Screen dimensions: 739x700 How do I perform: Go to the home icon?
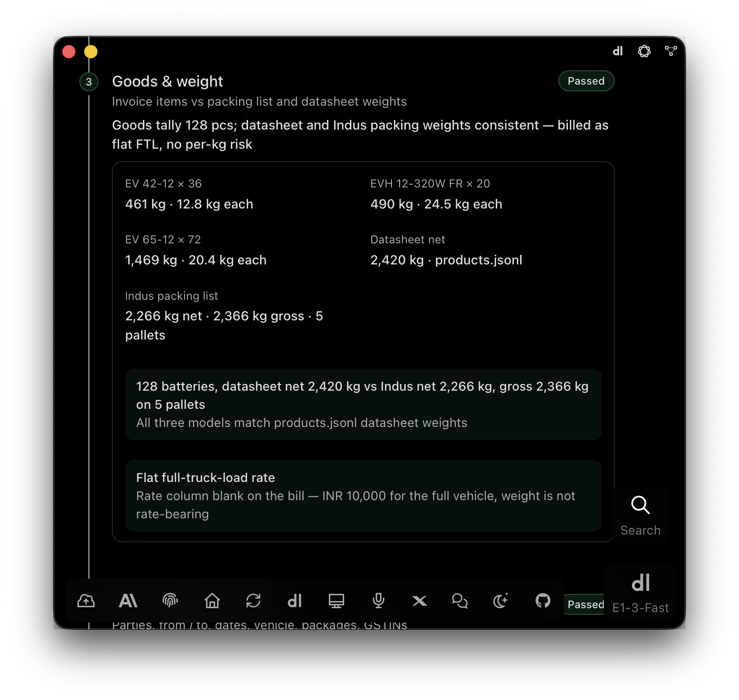(212, 601)
